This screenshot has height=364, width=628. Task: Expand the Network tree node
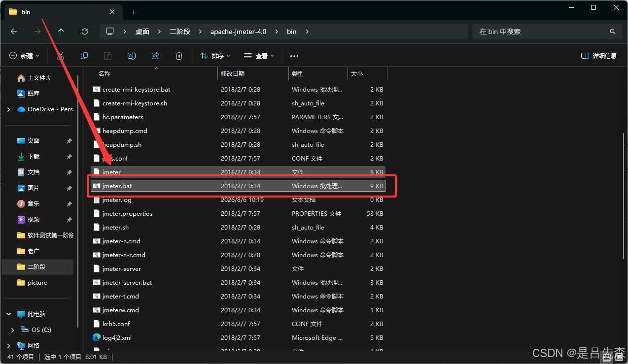9,346
